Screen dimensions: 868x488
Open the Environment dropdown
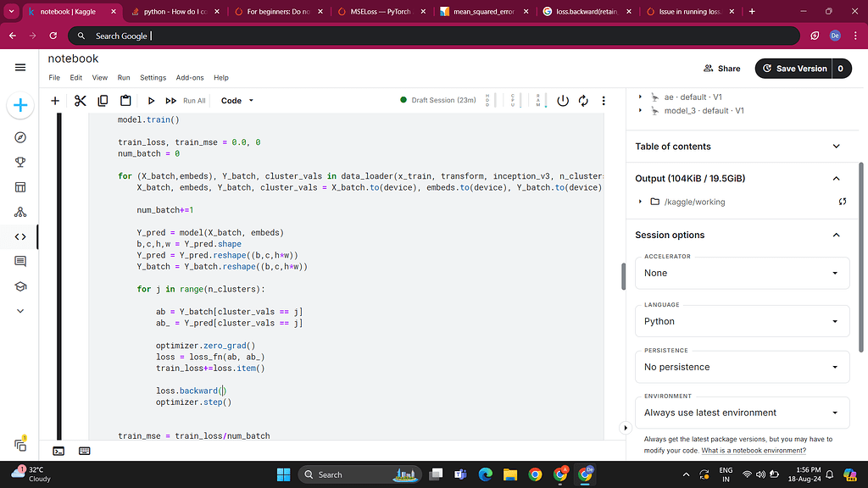click(742, 413)
